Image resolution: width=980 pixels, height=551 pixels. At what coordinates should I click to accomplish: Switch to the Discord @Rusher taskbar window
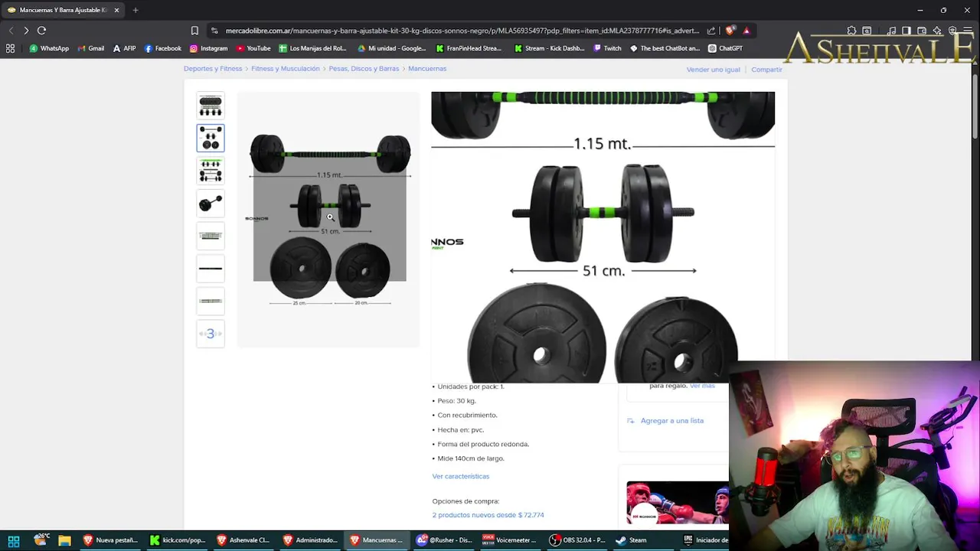[x=444, y=540]
